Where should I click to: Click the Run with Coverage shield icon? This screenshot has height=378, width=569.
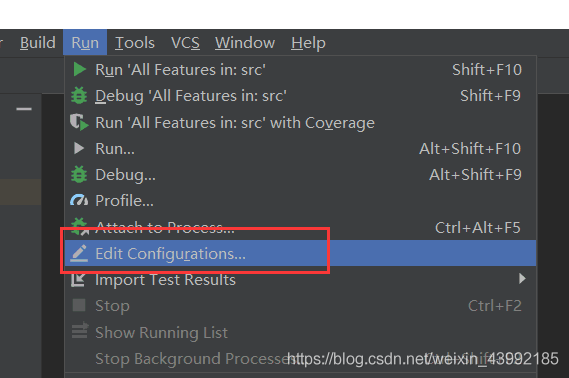(79, 122)
